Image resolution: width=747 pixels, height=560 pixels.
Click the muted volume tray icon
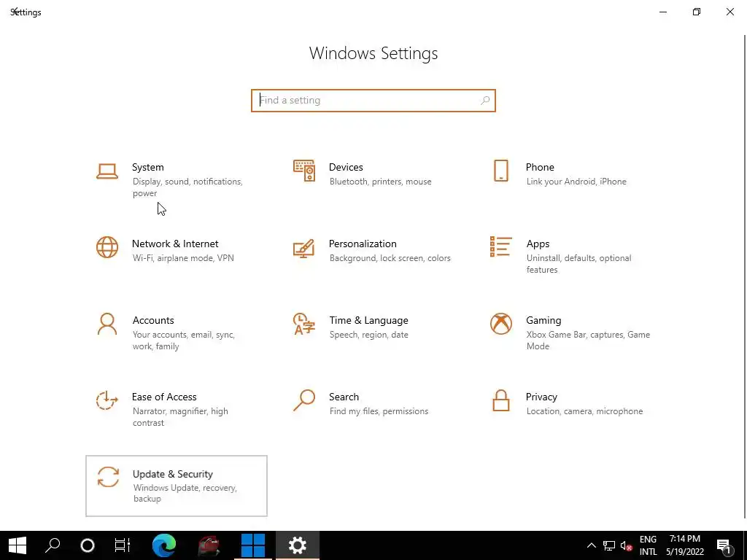[x=626, y=545]
